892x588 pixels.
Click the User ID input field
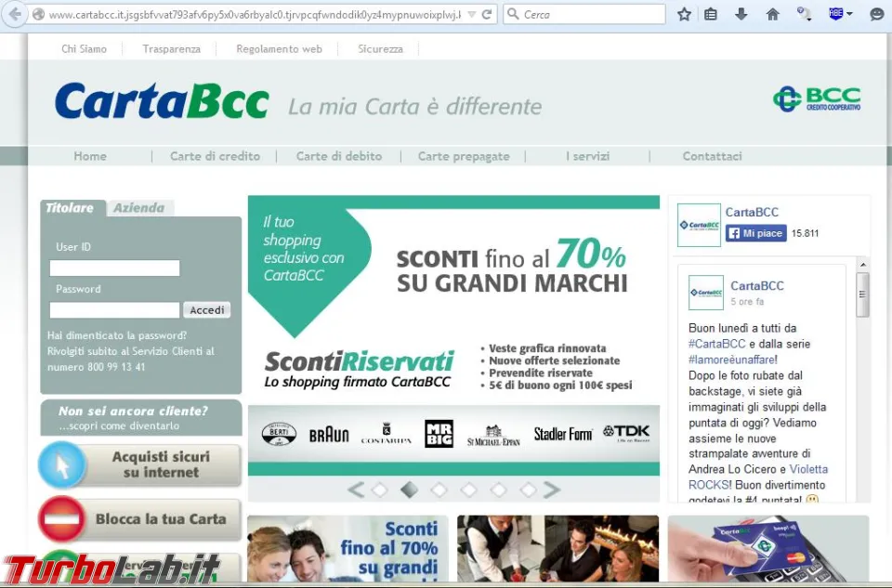coord(114,268)
